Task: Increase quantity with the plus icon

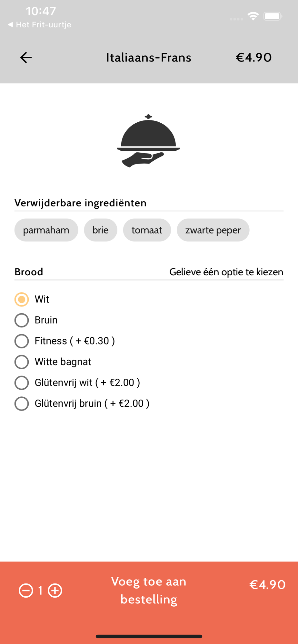Action: tap(55, 591)
